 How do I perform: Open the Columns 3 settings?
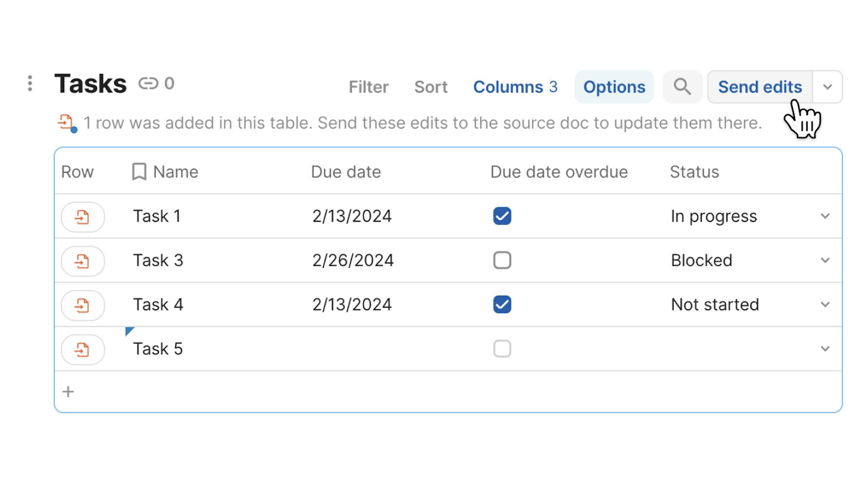click(515, 87)
